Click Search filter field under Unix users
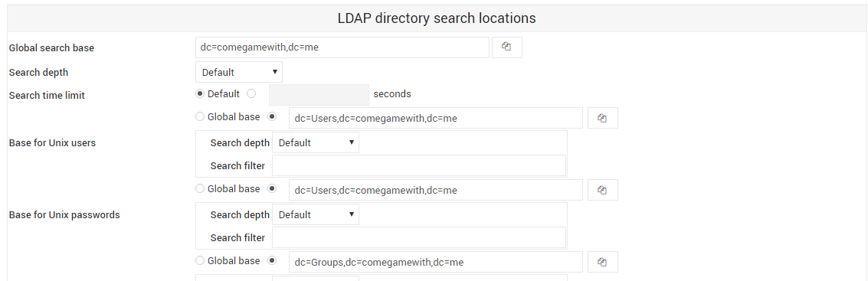Viewport: 868px width, 281px height. point(419,165)
